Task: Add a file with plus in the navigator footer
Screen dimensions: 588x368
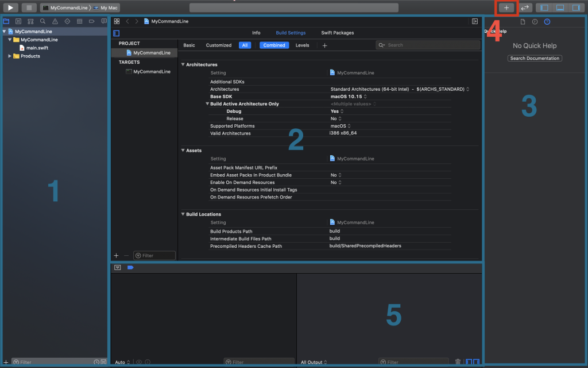Action: coord(6,362)
